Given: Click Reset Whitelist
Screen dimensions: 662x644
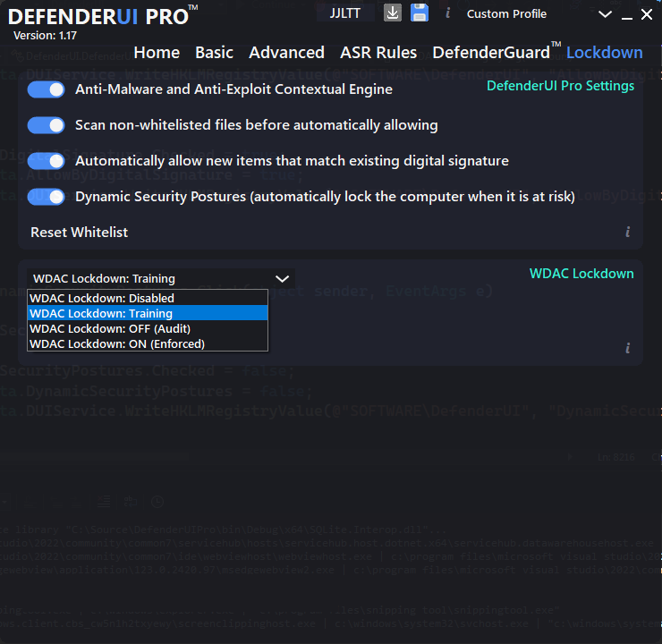Looking at the screenshot, I should (79, 233).
